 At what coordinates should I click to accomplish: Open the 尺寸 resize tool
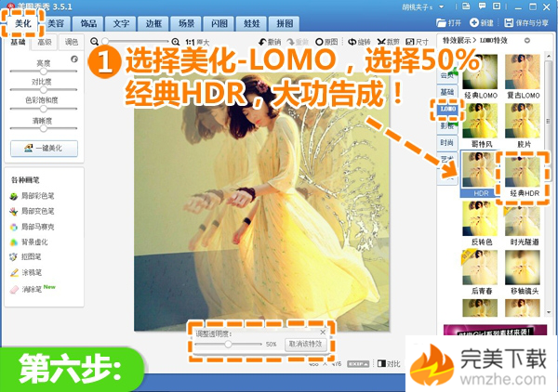(417, 42)
